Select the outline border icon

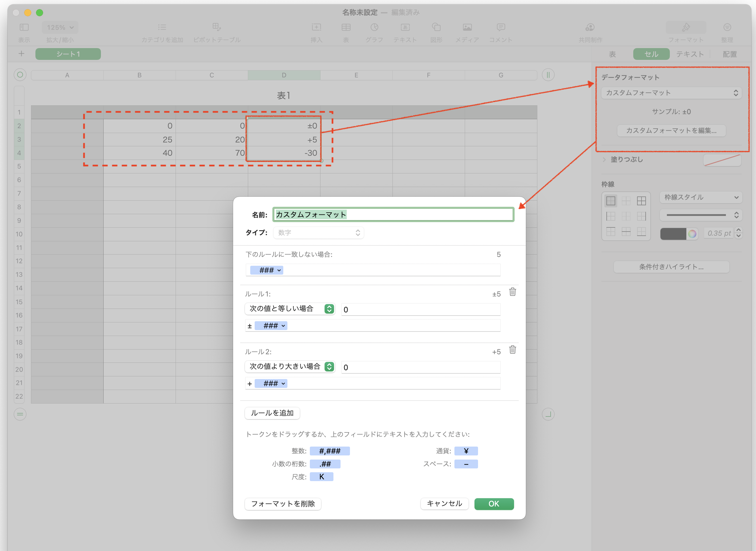tap(611, 201)
